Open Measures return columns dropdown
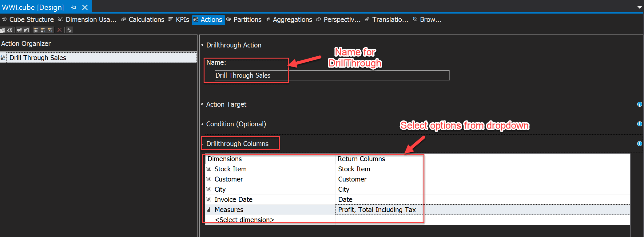644x237 pixels. [377, 210]
